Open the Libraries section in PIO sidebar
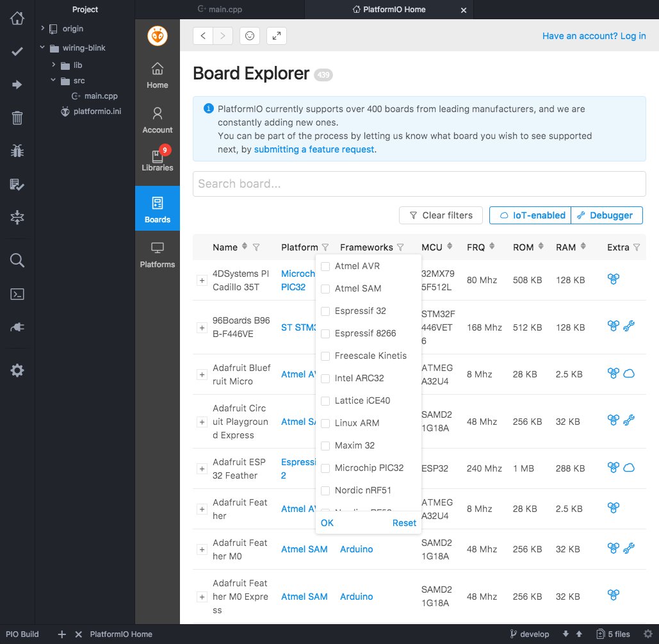This screenshot has width=659, height=644. pyautogui.click(x=158, y=161)
